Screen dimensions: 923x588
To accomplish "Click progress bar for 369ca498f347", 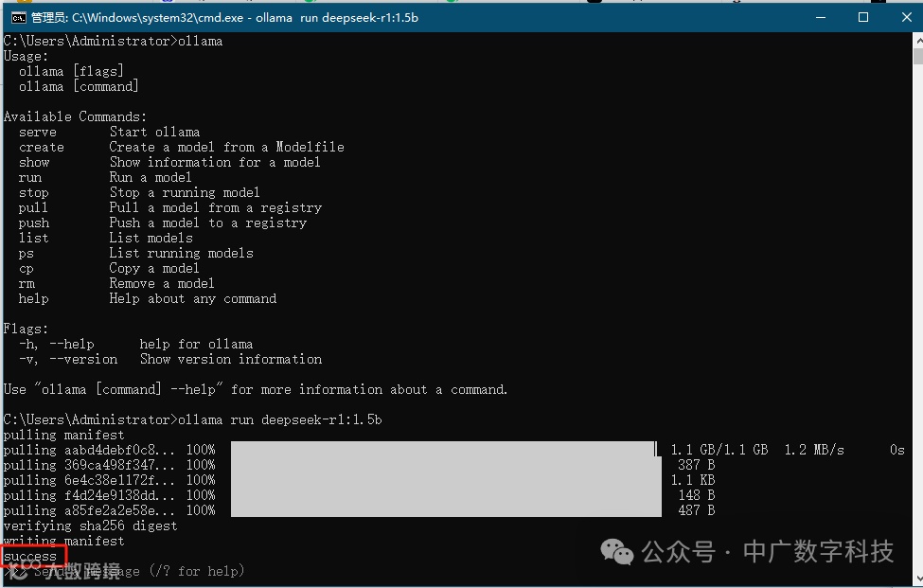I will click(446, 465).
